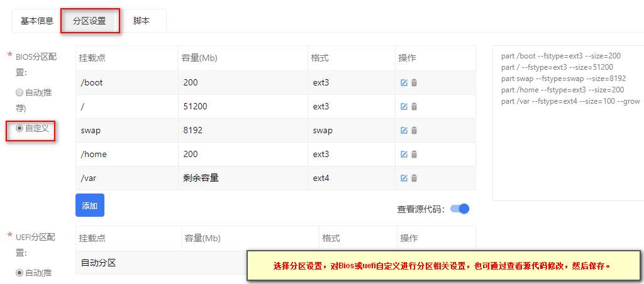
Task: Select BIOS 自定义 radio option
Action: pos(19,128)
